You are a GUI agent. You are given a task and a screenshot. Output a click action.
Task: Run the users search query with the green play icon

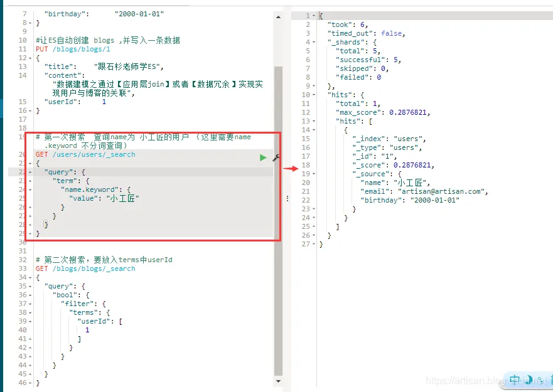pos(263,157)
